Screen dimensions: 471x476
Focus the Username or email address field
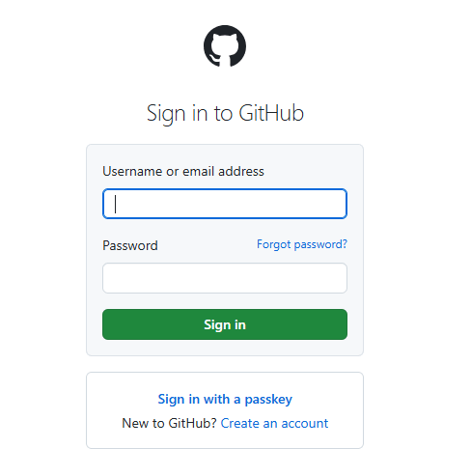click(225, 204)
